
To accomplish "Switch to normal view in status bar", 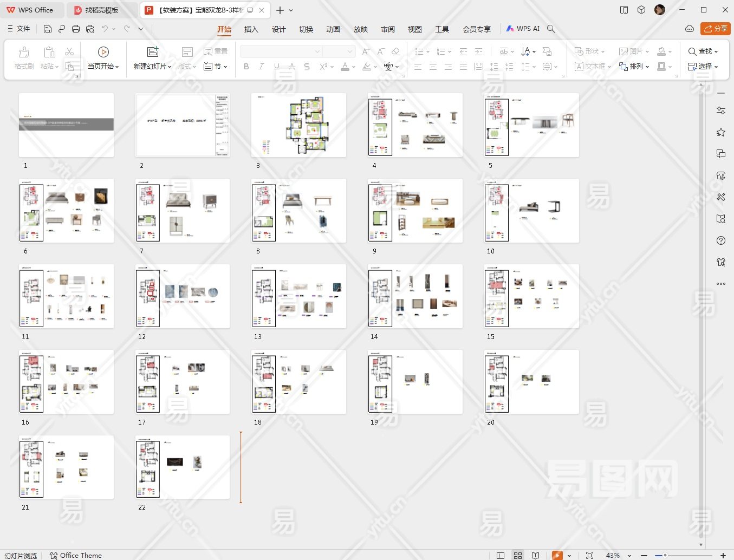I will tap(501, 555).
